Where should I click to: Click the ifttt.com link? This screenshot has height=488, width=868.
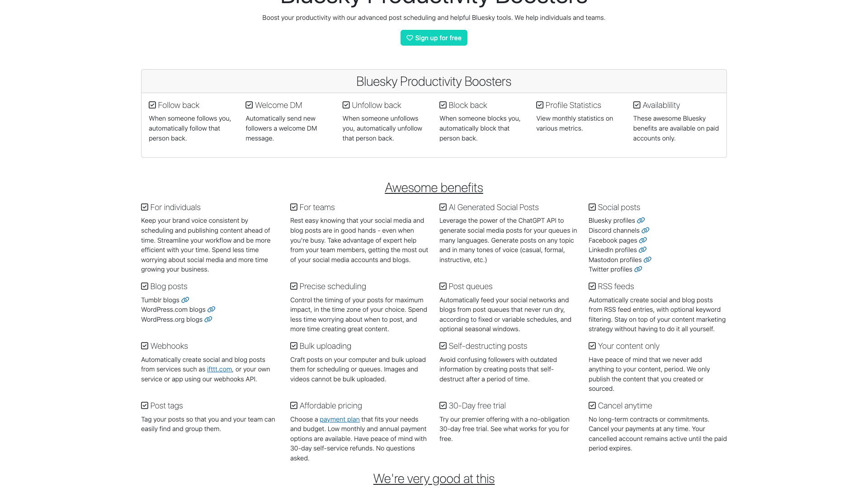[x=219, y=369]
